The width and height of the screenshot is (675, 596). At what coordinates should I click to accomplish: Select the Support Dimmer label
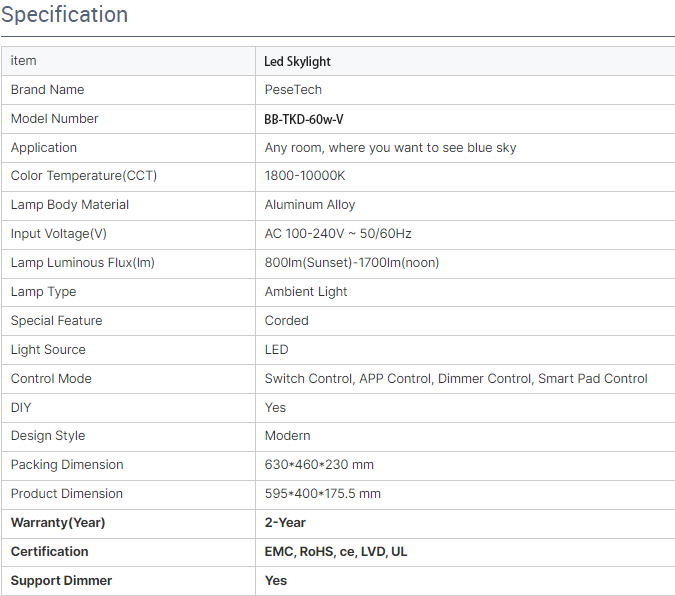click(x=61, y=580)
